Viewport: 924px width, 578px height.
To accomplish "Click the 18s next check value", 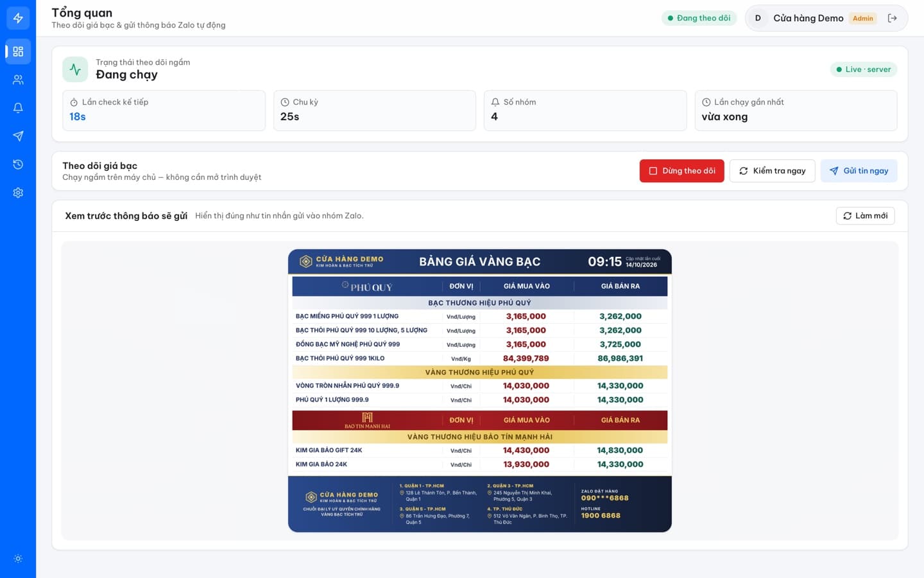I will (78, 117).
